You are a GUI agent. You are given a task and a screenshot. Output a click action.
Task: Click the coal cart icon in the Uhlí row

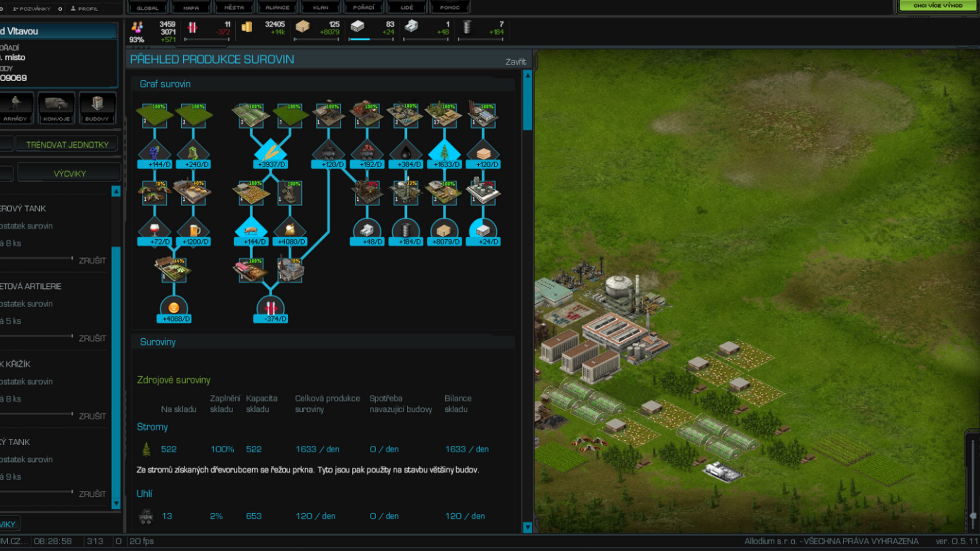(147, 516)
